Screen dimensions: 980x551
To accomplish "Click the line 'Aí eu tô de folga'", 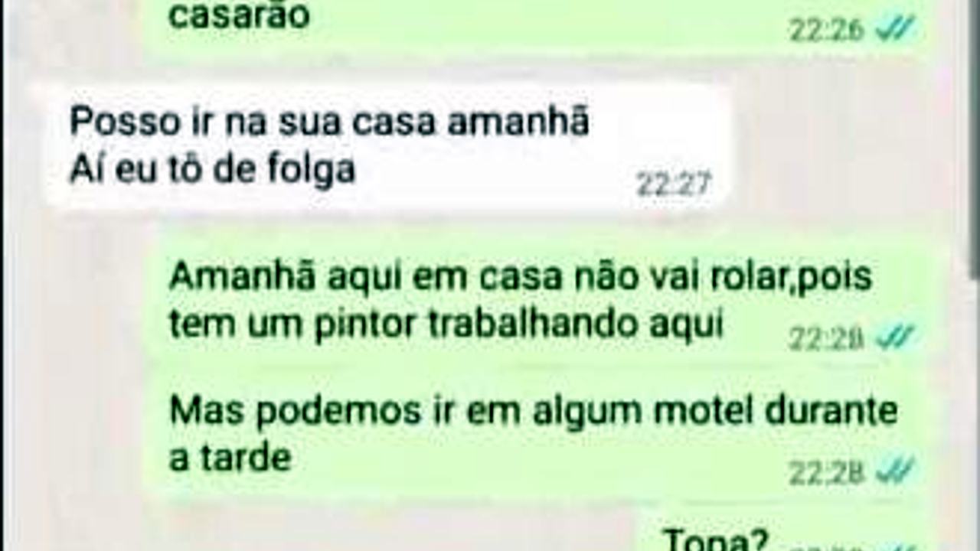I will [212, 170].
